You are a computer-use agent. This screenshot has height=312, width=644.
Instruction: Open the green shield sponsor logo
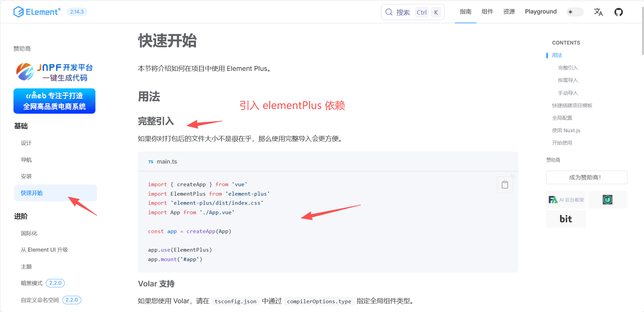pos(607,200)
